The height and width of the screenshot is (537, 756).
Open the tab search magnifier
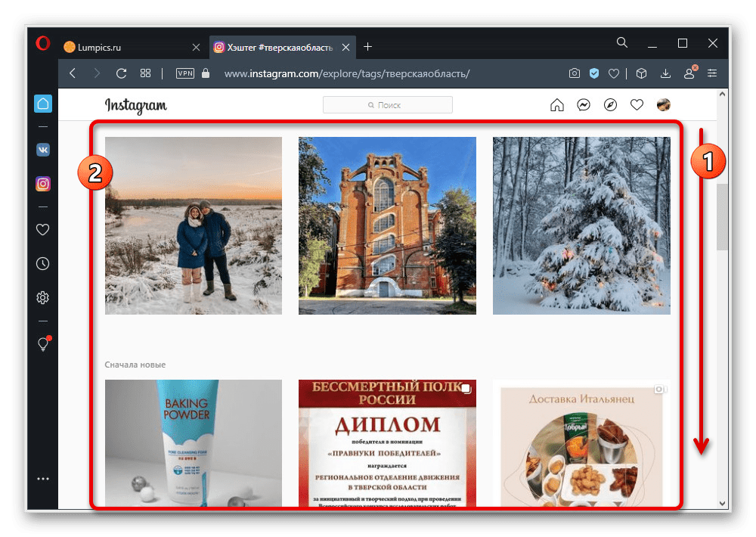coord(622,43)
